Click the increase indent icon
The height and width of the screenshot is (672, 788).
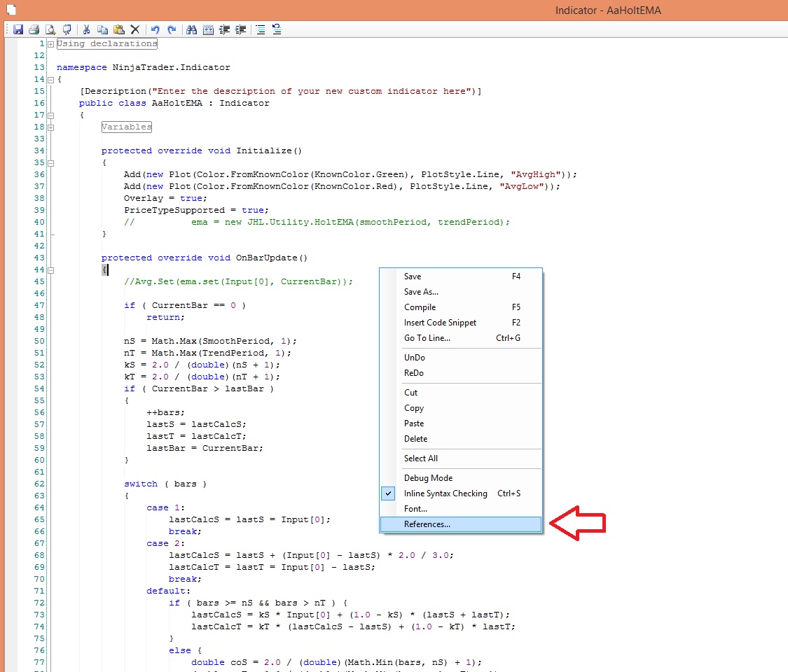pos(241,29)
